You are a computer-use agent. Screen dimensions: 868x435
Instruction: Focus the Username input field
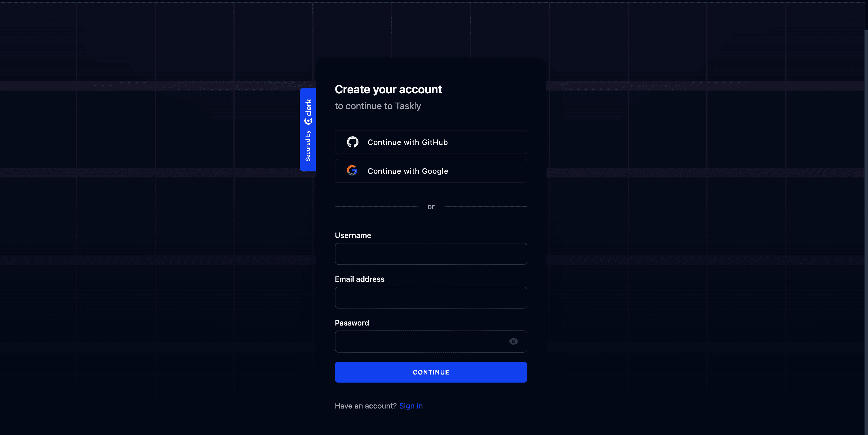point(431,254)
